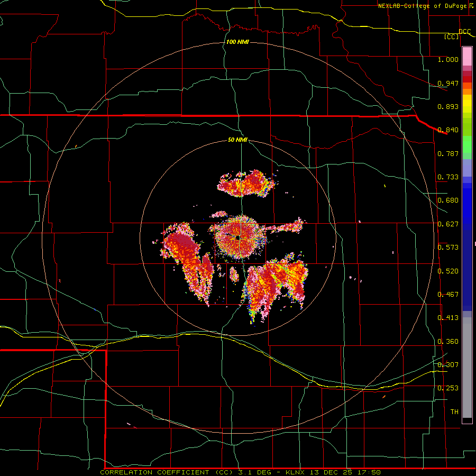Pick the green color bar segment near 0.787

(467, 147)
